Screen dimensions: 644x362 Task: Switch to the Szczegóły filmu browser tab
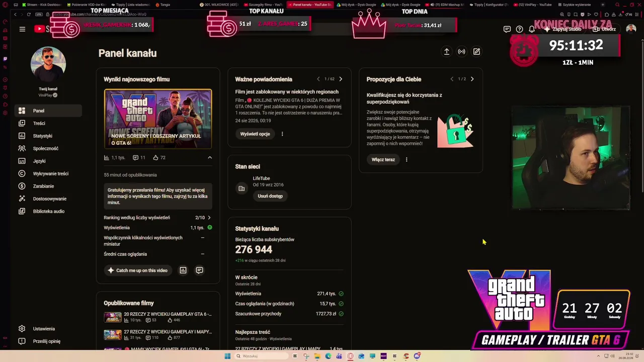pos(264,5)
